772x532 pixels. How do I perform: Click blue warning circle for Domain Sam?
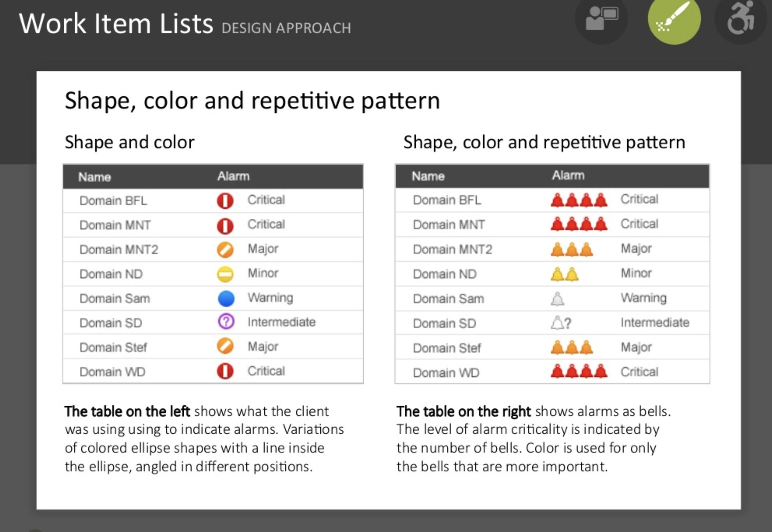226,299
